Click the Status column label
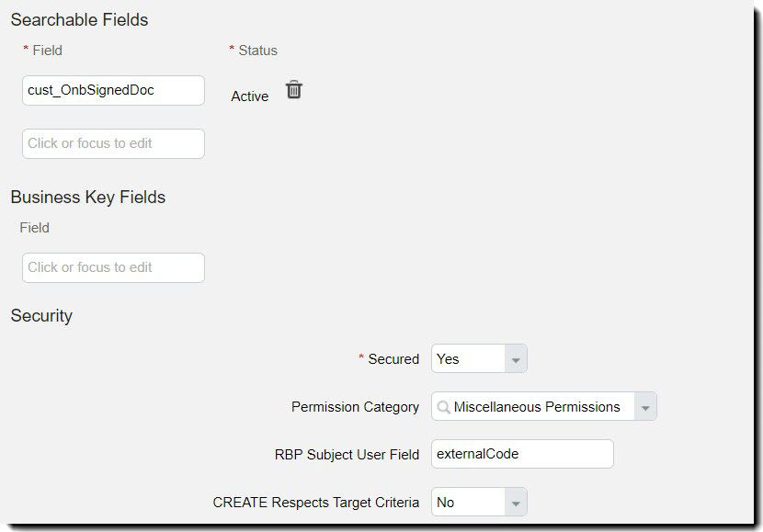 [257, 51]
